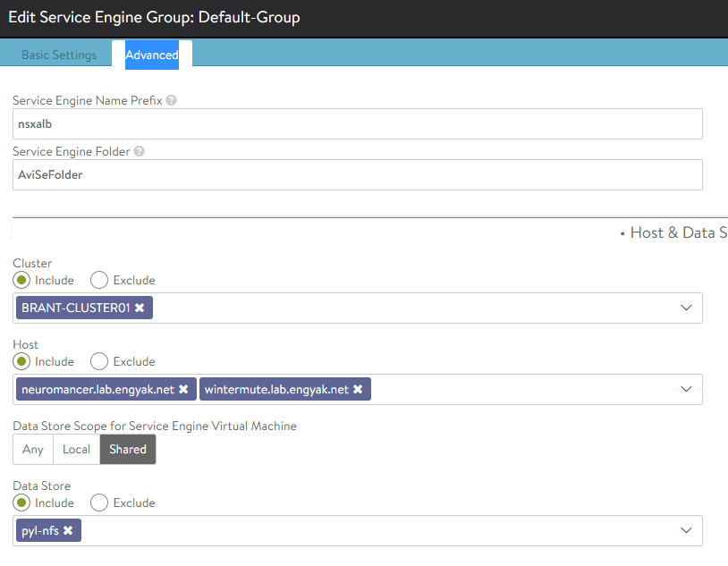Select Include radio under Data Store
728x566 pixels.
[21, 503]
